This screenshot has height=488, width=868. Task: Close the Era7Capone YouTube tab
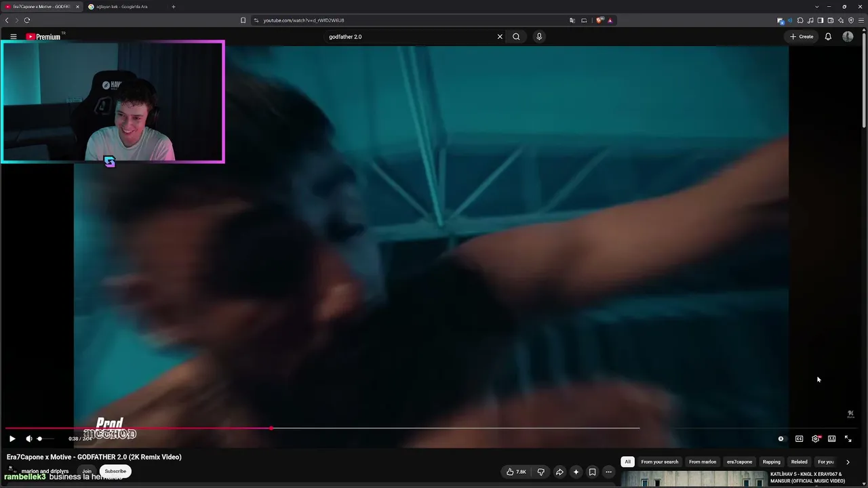tap(77, 7)
